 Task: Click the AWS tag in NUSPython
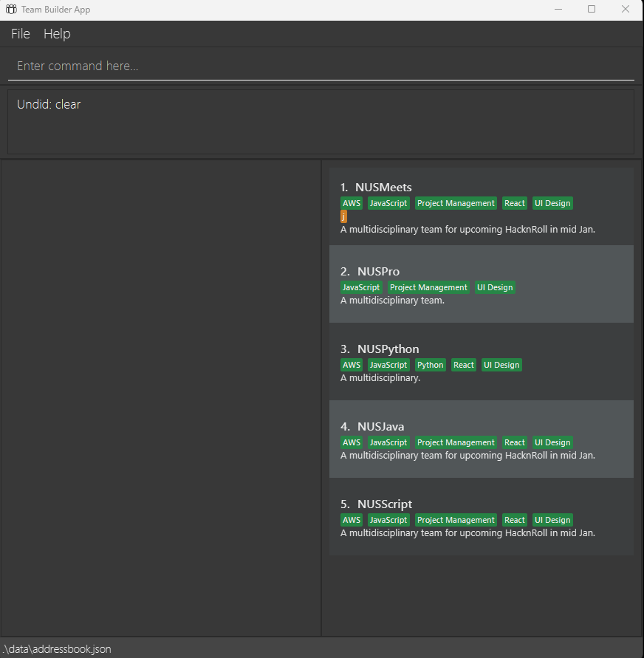click(x=352, y=365)
